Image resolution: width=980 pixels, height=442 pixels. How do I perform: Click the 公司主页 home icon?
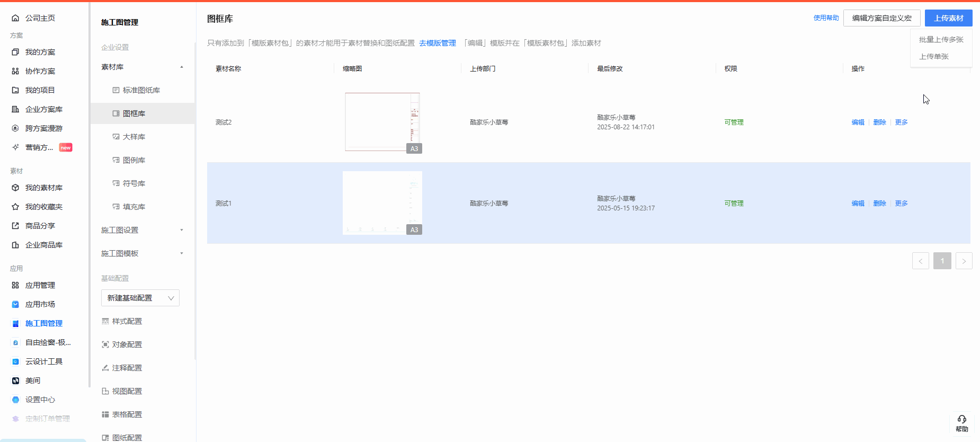click(15, 18)
